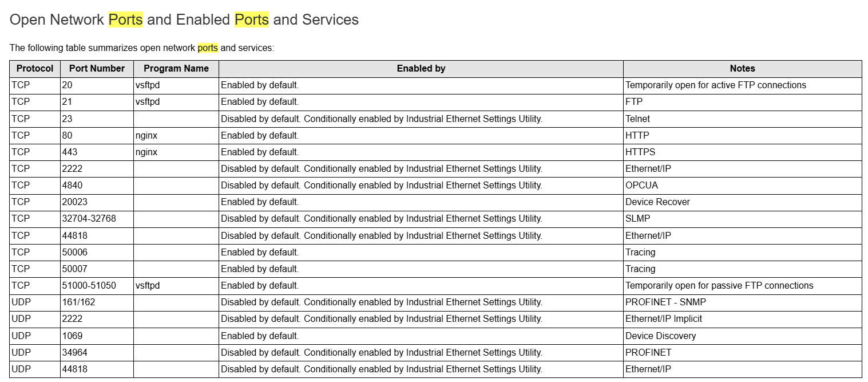
Task: Select the Device Discovery notes cell
Action: [660, 336]
